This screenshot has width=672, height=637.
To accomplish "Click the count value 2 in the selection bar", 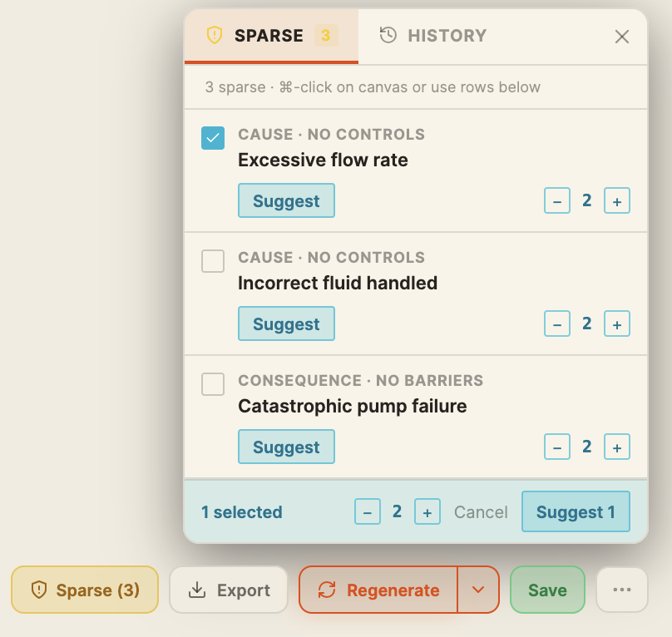I will [x=398, y=511].
